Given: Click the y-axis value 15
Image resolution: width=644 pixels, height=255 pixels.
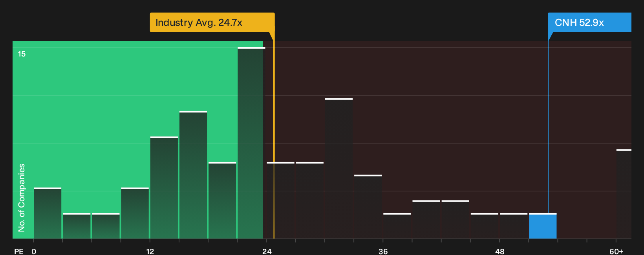Looking at the screenshot, I should point(22,54).
